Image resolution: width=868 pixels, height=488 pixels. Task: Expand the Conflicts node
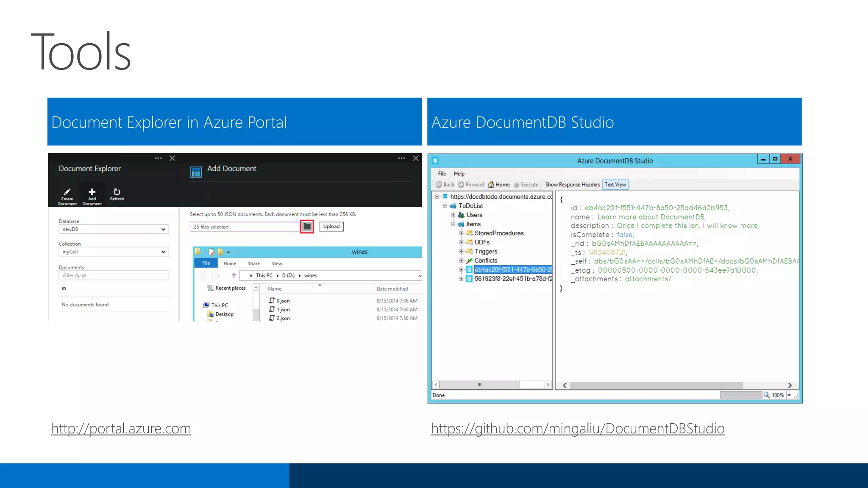point(461,261)
